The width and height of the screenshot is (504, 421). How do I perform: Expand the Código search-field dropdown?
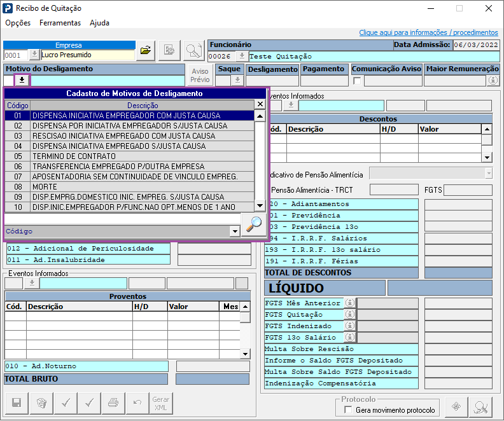click(235, 231)
